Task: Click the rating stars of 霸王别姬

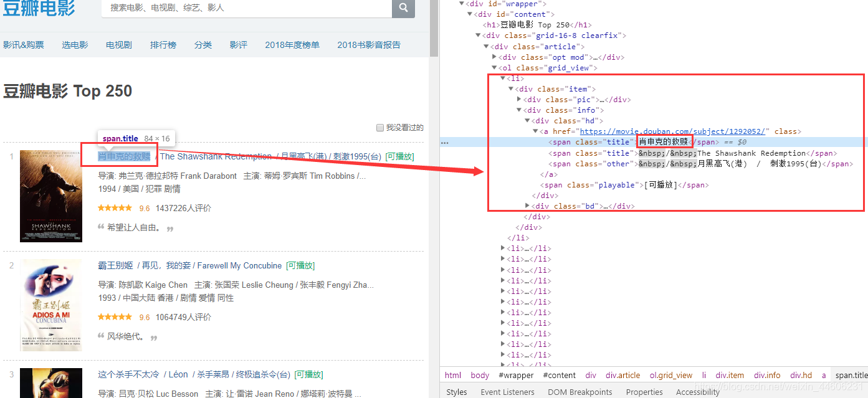Action: (115, 317)
